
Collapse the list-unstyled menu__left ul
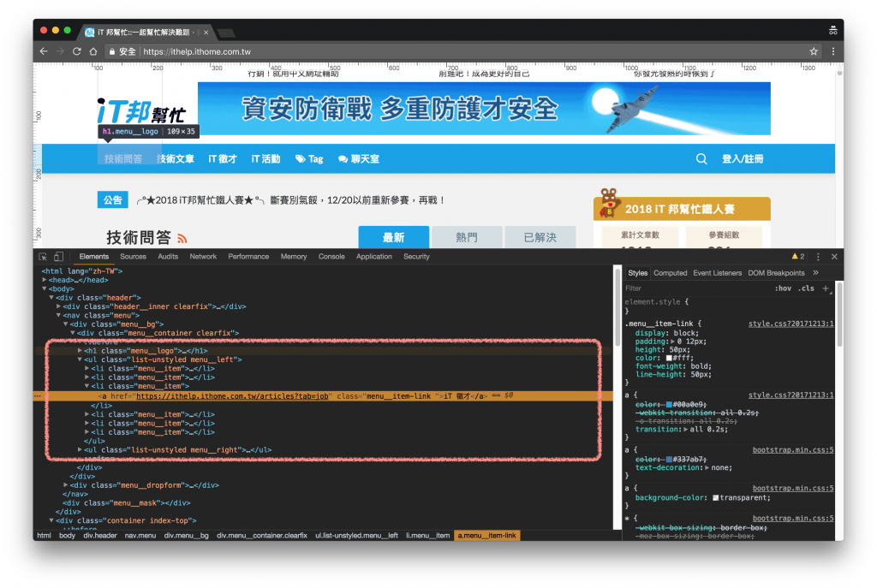pos(80,359)
